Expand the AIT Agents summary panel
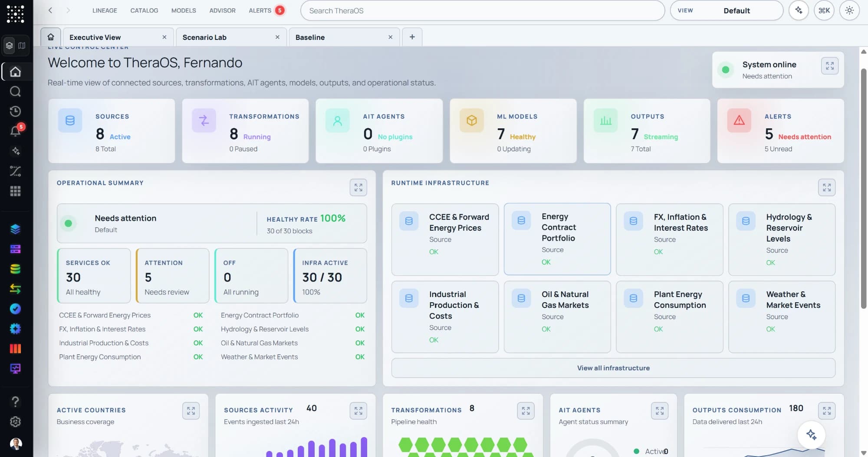This screenshot has width=868, height=457. [660, 411]
